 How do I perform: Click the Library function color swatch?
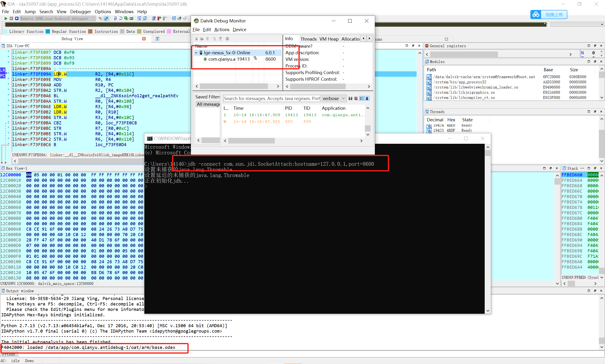coord(5,31)
